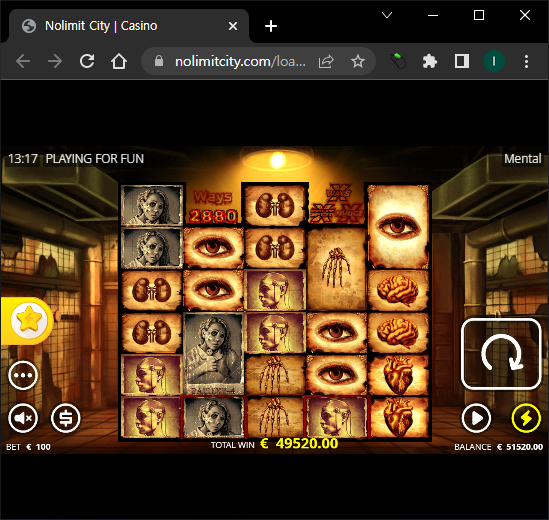
Task: Close the Nolimit City Casino tab
Action: [x=233, y=26]
